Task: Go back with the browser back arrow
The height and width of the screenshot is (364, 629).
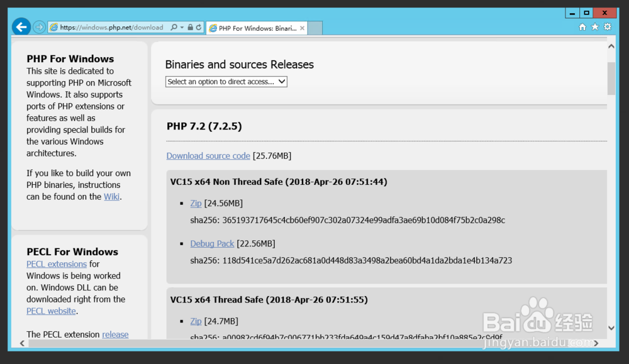Action: pyautogui.click(x=21, y=27)
